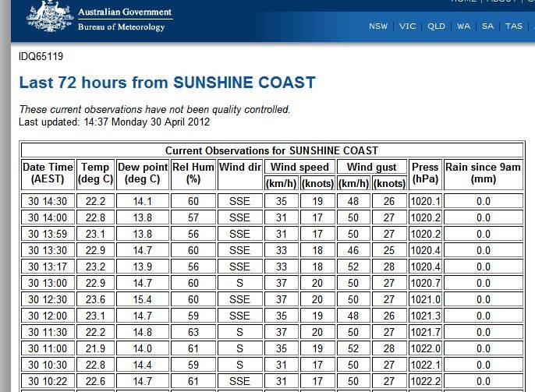535x392 pixels.
Task: Go to the NSW state page
Action: point(378,26)
